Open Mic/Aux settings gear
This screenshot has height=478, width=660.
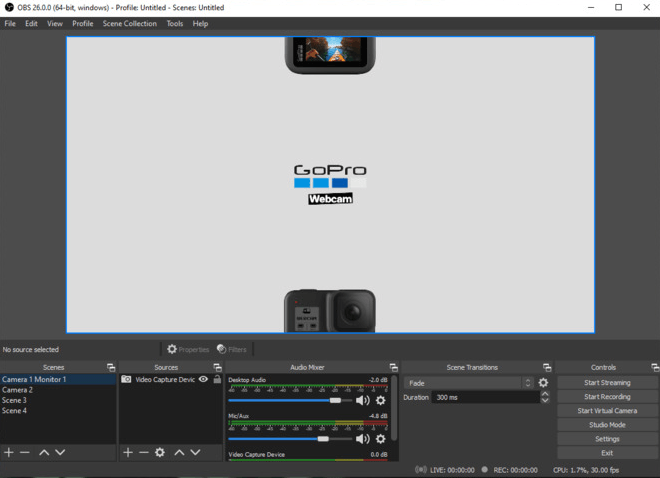coord(381,439)
